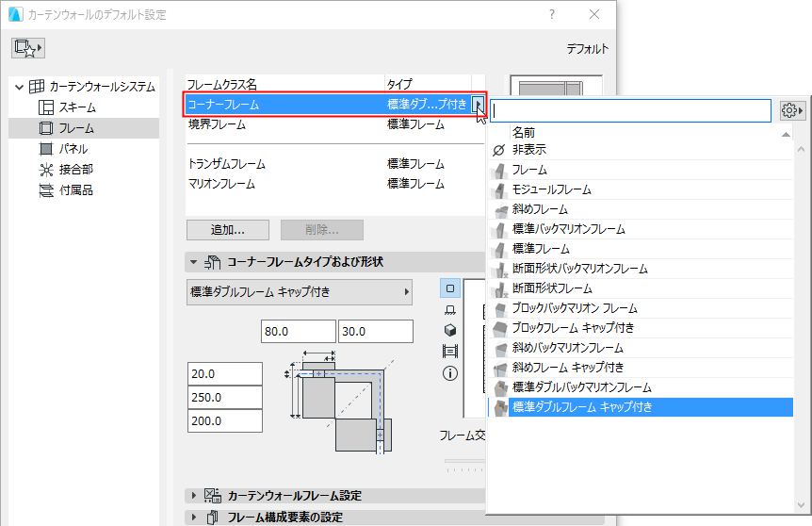Select the 境界フレーム row

(x=335, y=124)
